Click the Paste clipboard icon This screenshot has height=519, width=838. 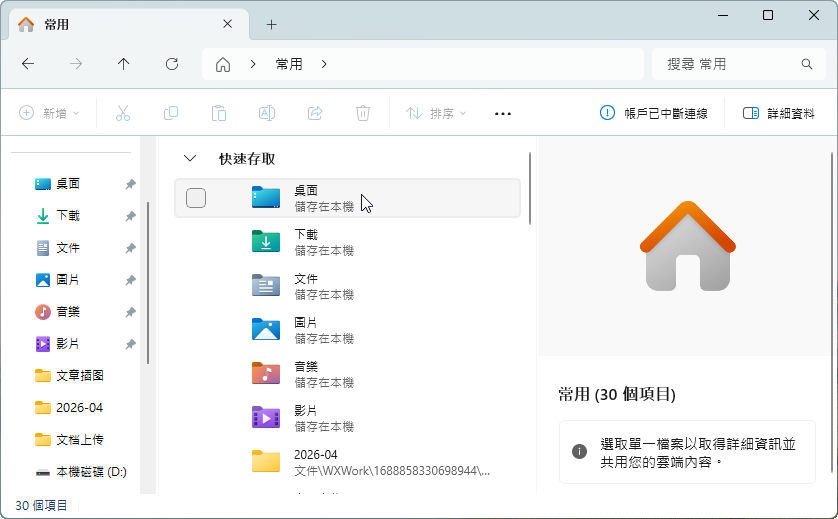click(219, 114)
